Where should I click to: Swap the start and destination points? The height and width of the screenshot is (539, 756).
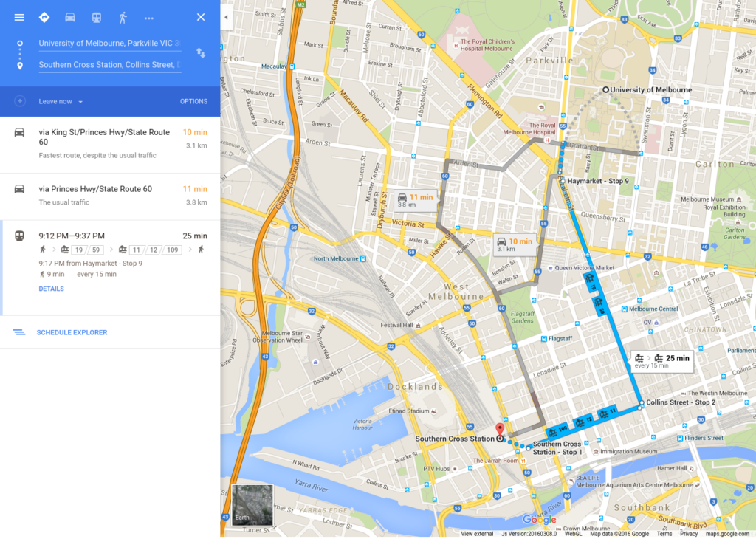click(201, 53)
